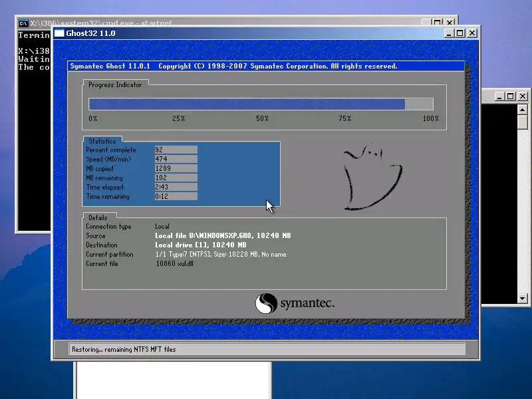Minimize the Ghost32 11.0 window

[x=449, y=33]
